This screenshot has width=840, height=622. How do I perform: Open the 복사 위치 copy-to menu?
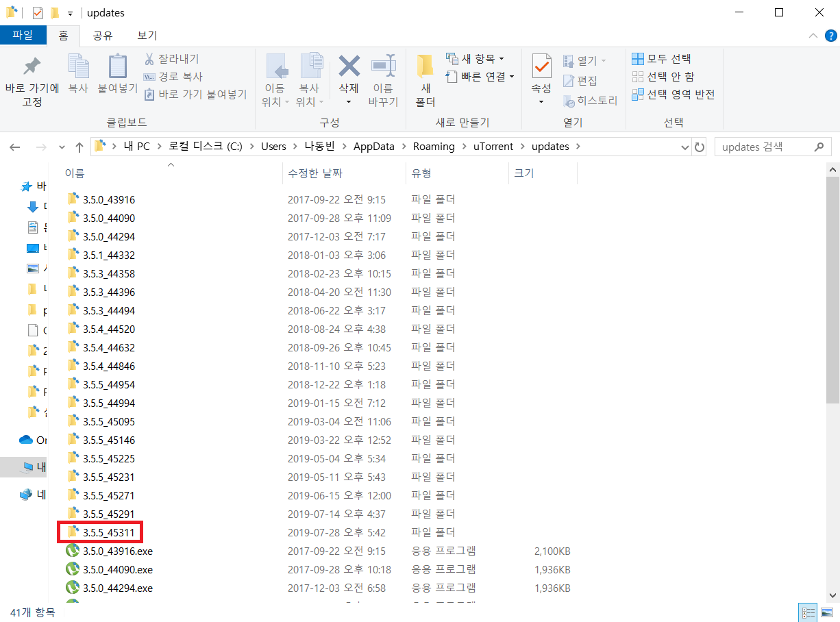(310, 81)
